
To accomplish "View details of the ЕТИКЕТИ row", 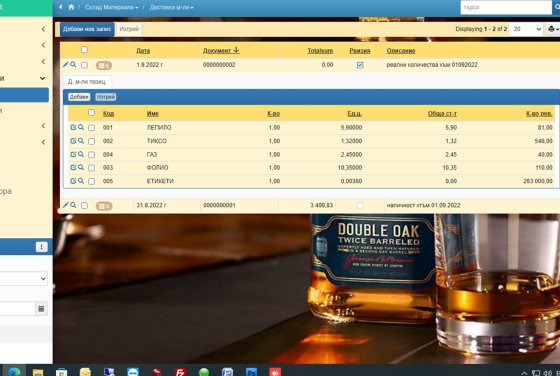I will (x=81, y=181).
